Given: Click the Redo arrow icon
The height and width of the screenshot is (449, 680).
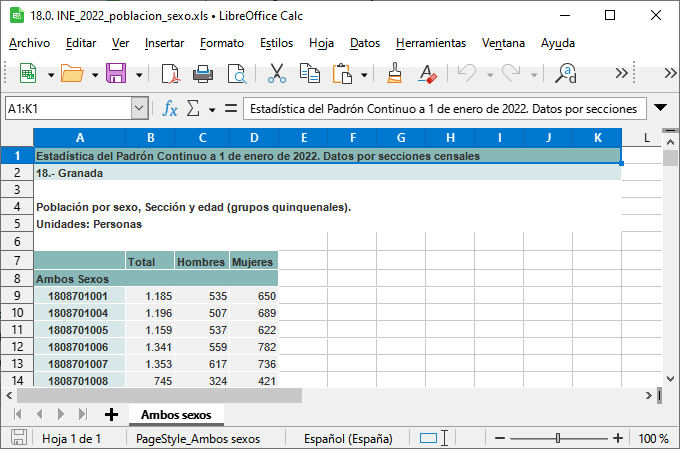Looking at the screenshot, I should 511,73.
